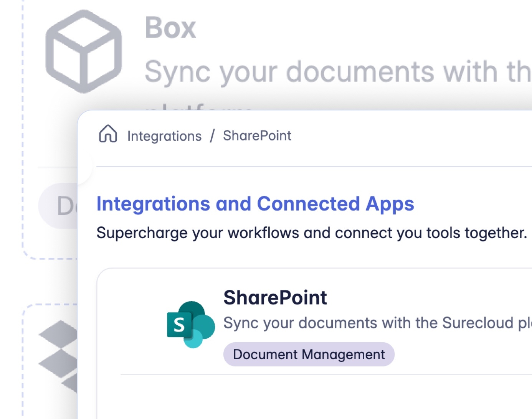The height and width of the screenshot is (419, 532).
Task: Click the Integrations and Connected Apps heading
Action: point(255,204)
